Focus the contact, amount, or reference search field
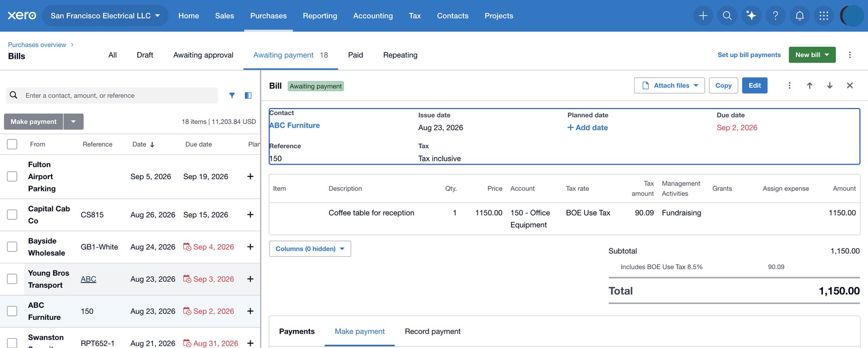 point(112,96)
